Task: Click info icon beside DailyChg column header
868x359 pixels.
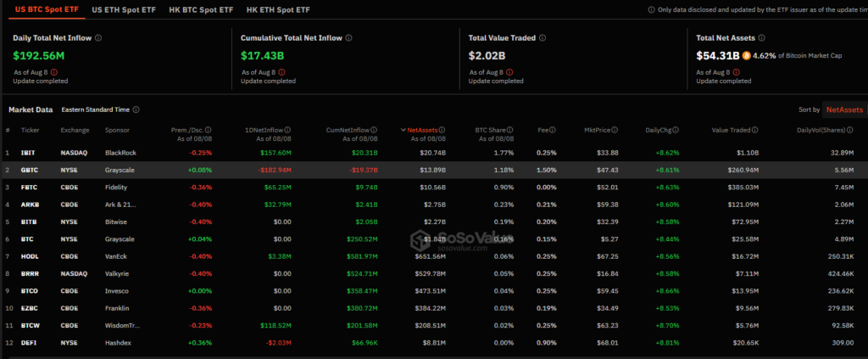Action: click(676, 130)
